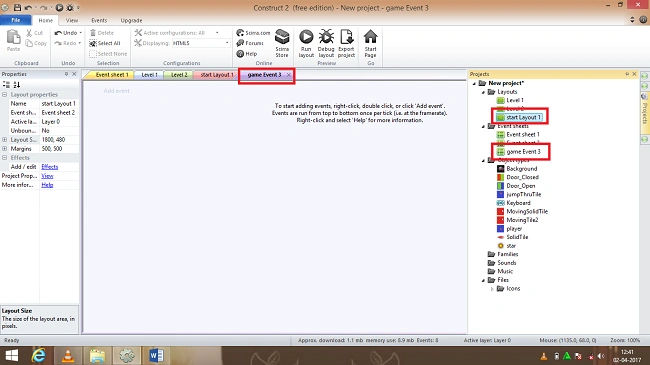Switch to the start Layout 1 tab

(x=216, y=75)
